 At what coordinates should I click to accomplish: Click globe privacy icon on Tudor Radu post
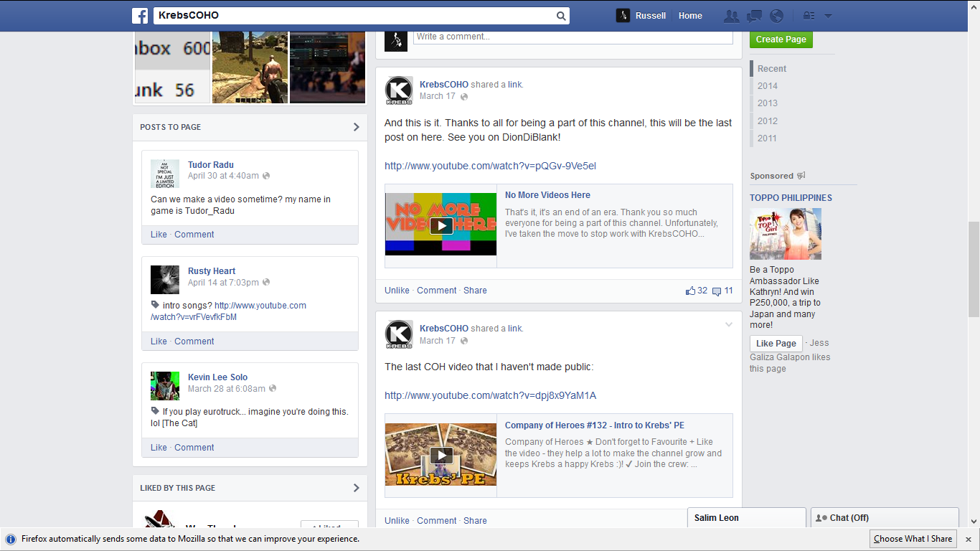coord(266,176)
